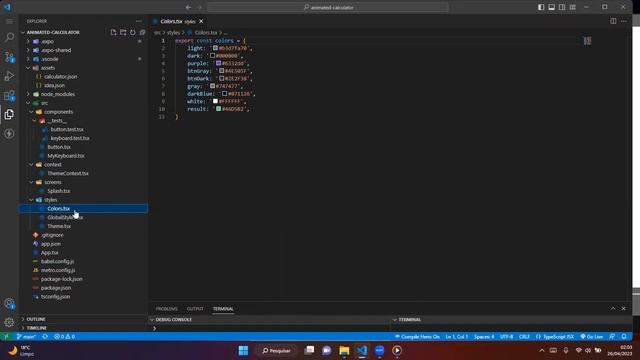This screenshot has width=640, height=360.
Task: Click the light color swatch in code
Action: pyautogui.click(x=215, y=48)
